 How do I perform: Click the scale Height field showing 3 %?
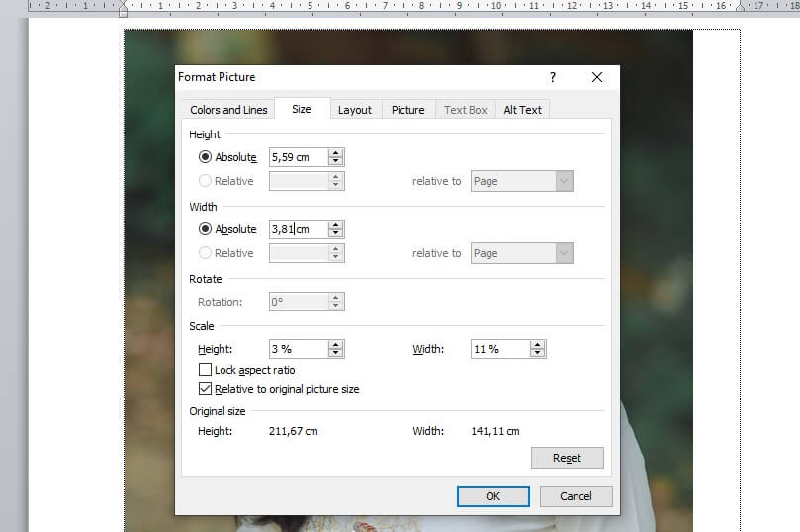click(299, 349)
